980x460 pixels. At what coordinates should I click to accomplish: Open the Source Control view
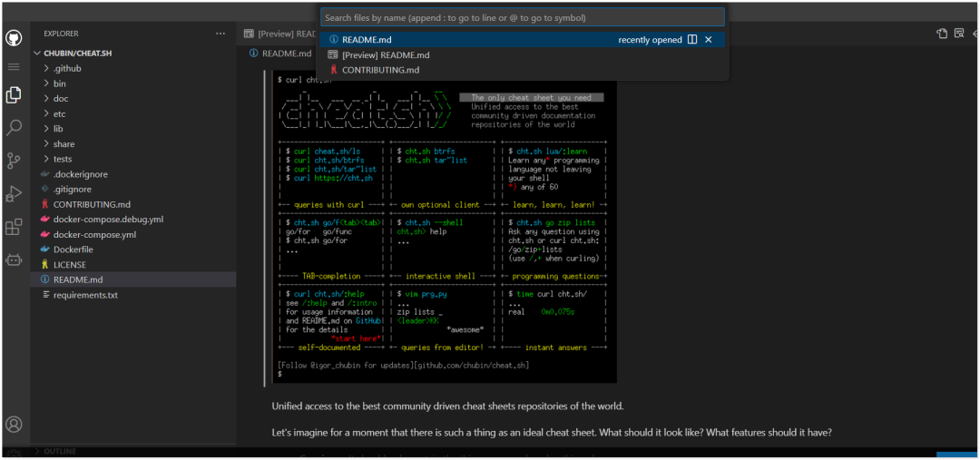click(x=14, y=161)
